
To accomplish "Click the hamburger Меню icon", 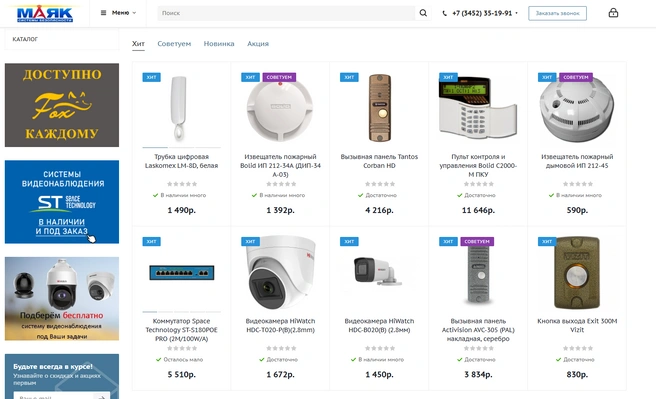I will click(103, 13).
